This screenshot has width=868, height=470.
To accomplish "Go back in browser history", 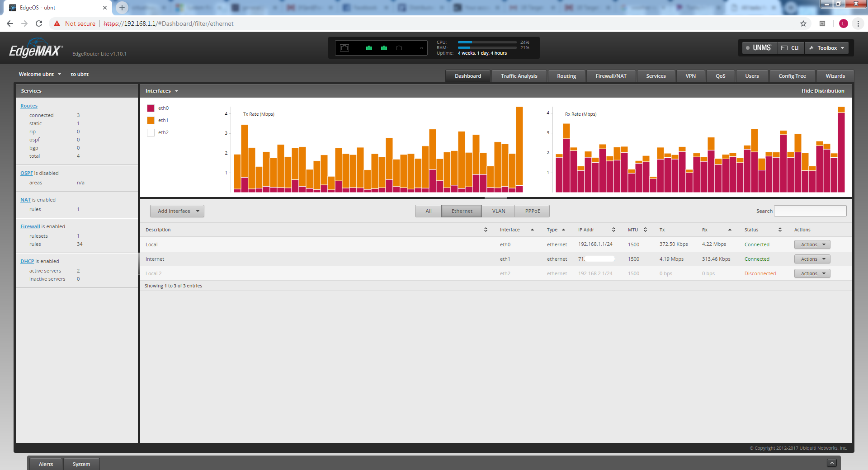I will (10, 23).
